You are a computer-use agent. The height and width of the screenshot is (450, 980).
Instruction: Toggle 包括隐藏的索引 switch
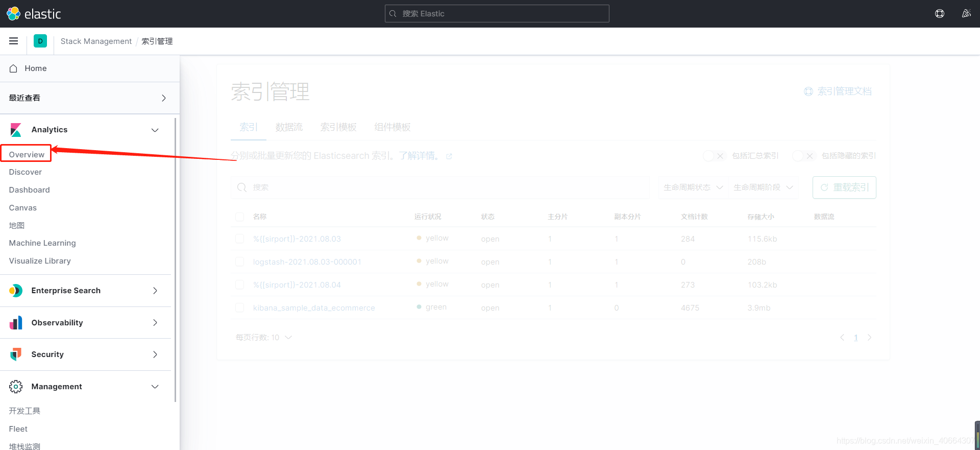[803, 156]
